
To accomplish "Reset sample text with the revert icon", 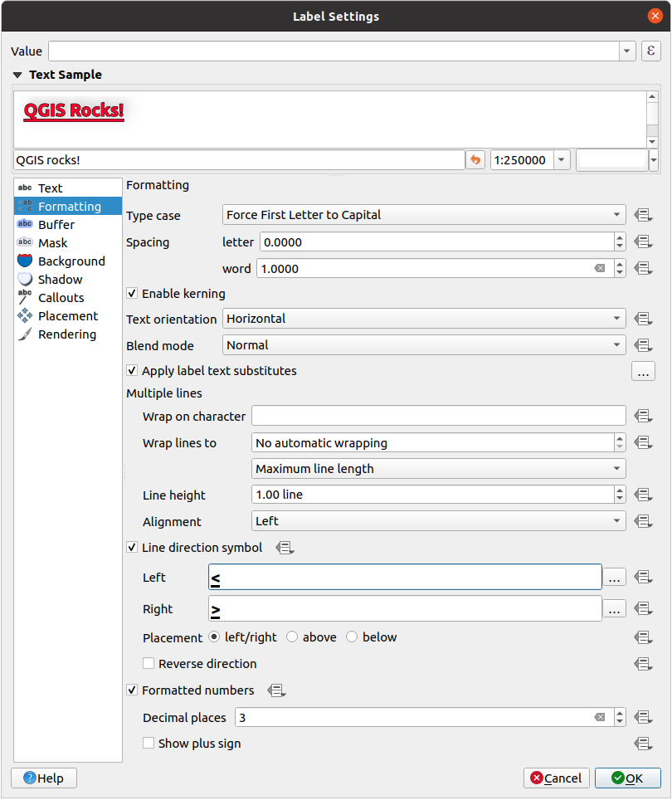I will click(x=475, y=160).
